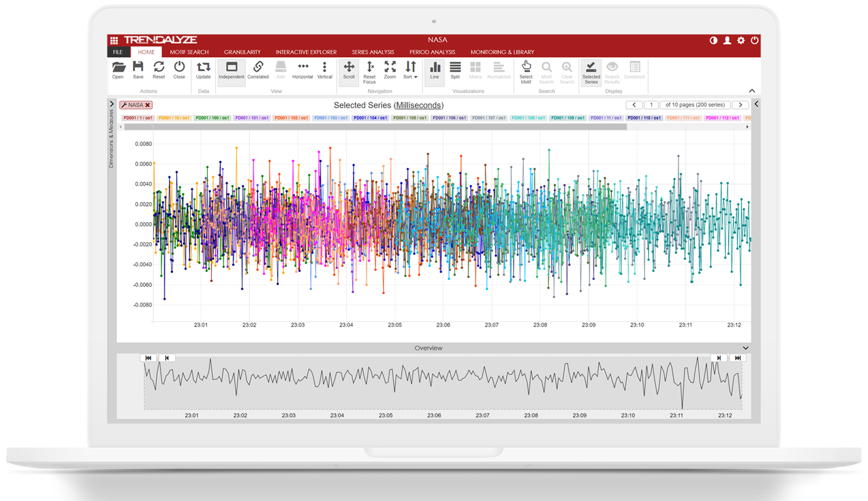Click the page number input field
The width and height of the screenshot is (868, 501).
coord(652,105)
